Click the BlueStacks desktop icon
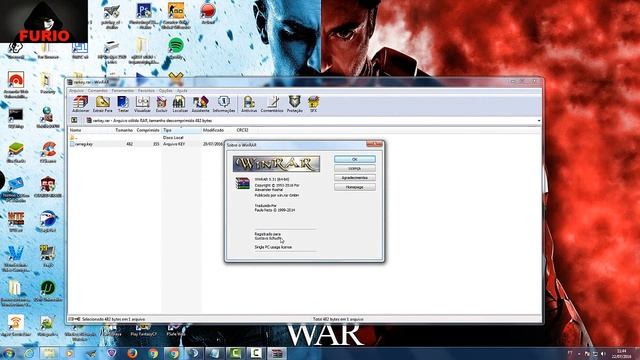 [16, 152]
